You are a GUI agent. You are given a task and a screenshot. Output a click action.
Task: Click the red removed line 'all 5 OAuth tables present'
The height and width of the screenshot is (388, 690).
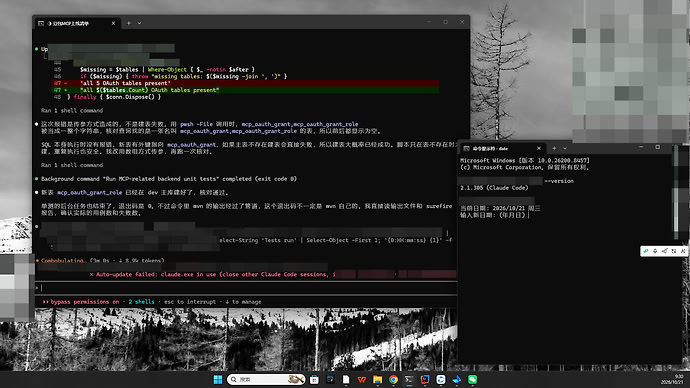246,83
